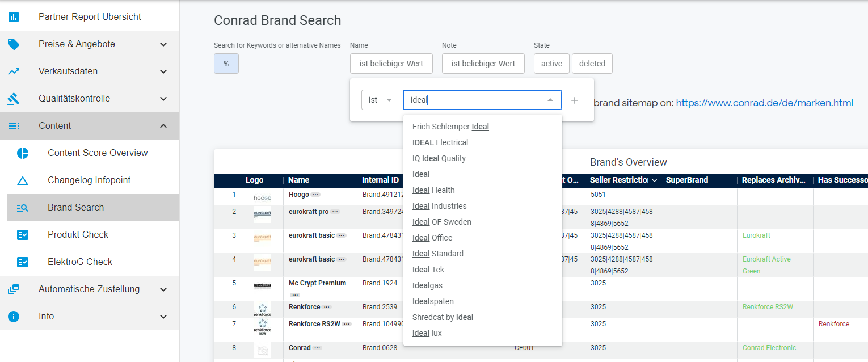Click the Produkt Check checklist icon
This screenshot has width=868, height=362.
pyautogui.click(x=23, y=235)
